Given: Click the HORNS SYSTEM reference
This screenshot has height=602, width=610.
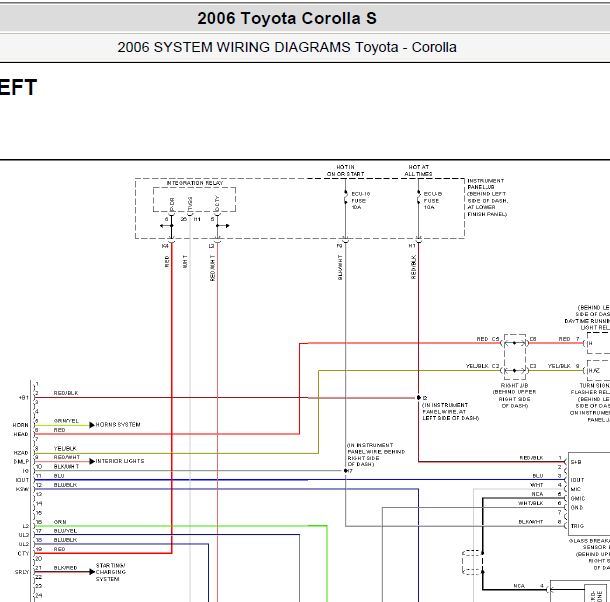Looking at the screenshot, I should 118,425.
